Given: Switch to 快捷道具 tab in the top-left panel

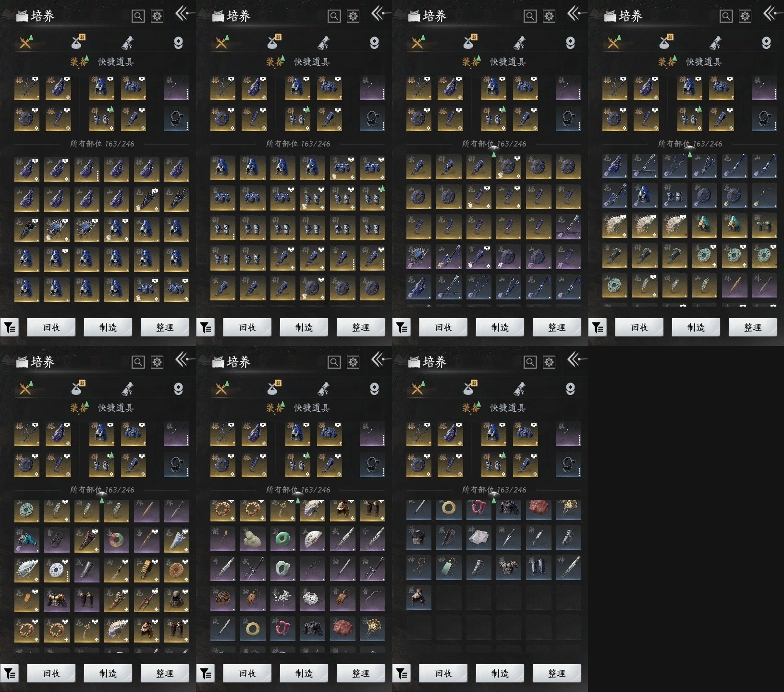Looking at the screenshot, I should (x=116, y=62).
